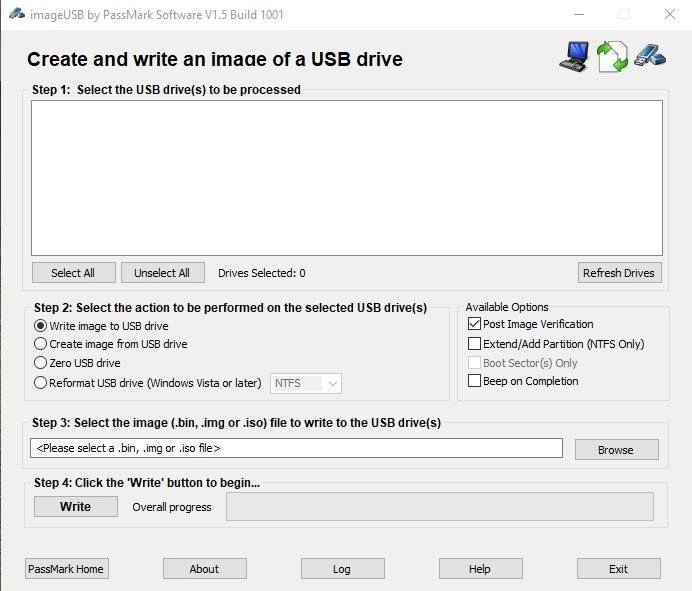The image size is (692, 591).
Task: Click the overall progress bar
Action: coord(440,507)
